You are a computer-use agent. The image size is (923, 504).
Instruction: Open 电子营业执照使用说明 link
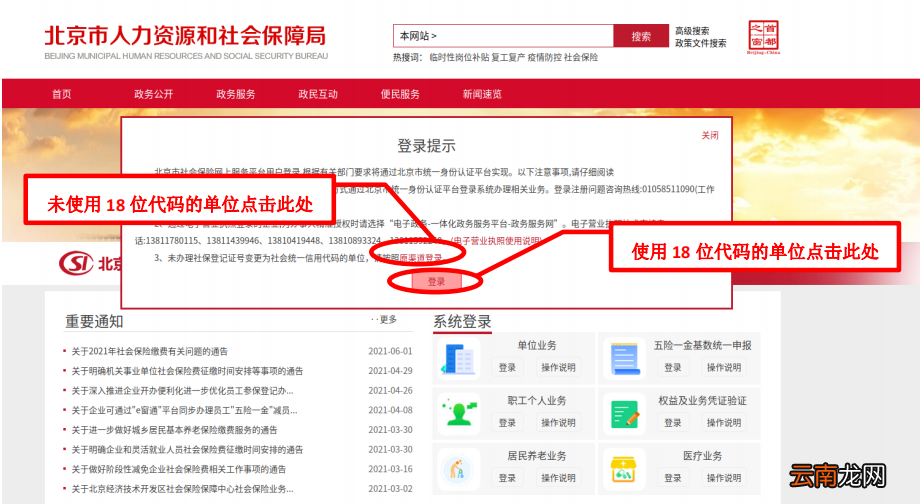click(x=497, y=241)
